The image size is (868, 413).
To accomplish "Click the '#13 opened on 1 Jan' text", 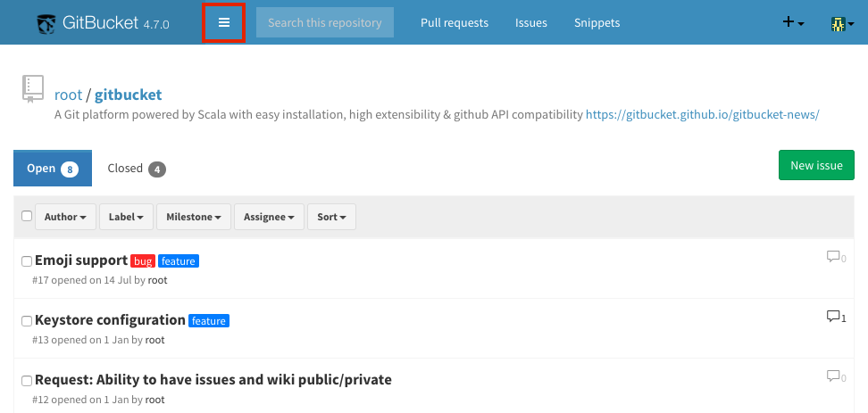I will pos(80,340).
